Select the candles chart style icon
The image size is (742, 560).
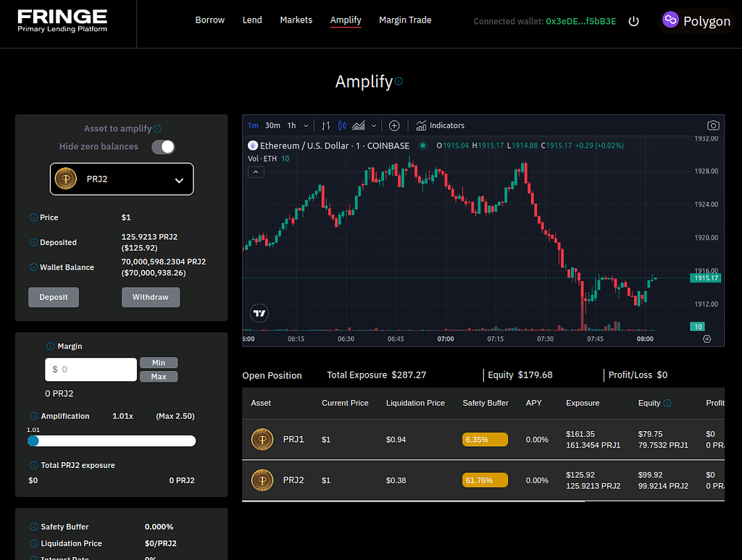[342, 125]
